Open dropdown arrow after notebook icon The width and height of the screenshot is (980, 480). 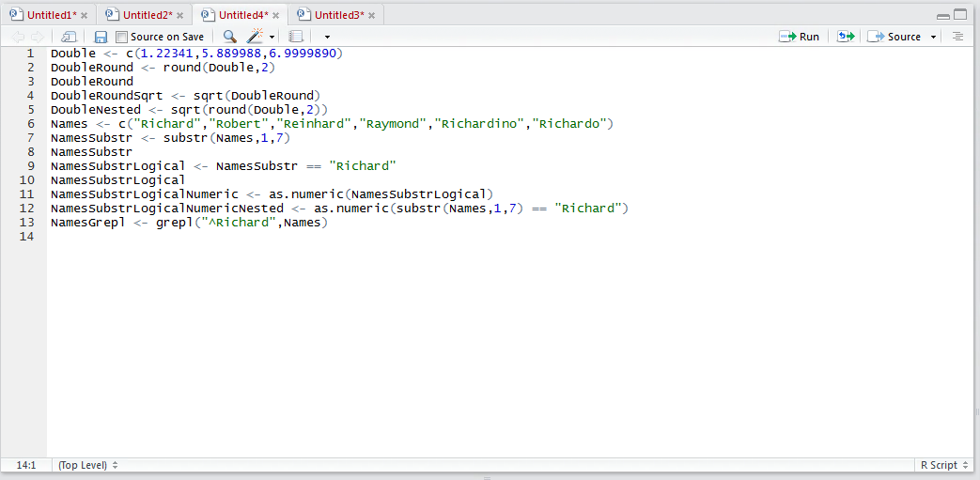coord(327,38)
